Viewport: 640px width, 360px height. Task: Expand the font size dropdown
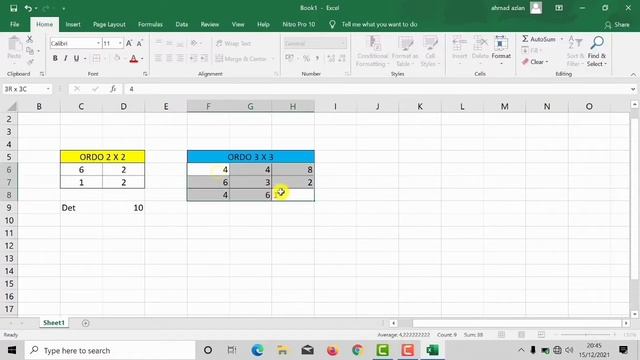[x=120, y=43]
